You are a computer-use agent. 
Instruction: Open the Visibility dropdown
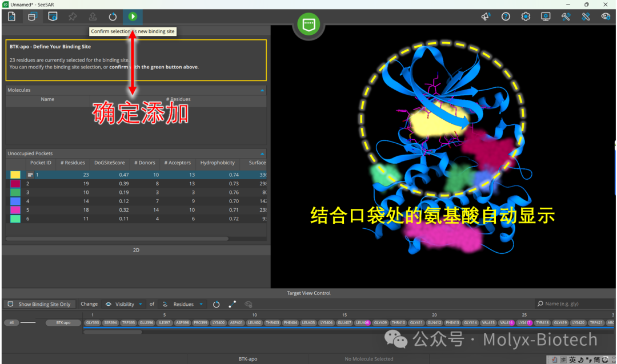123,304
